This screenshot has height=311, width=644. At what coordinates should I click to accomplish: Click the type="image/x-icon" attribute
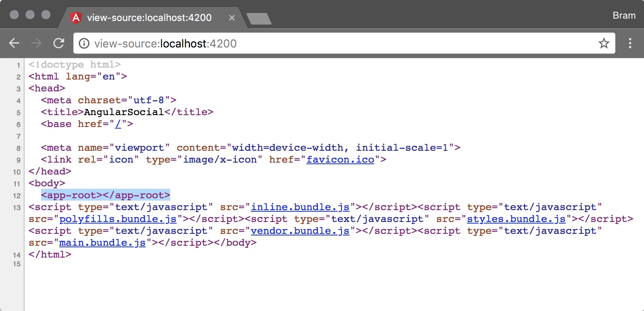pos(204,159)
